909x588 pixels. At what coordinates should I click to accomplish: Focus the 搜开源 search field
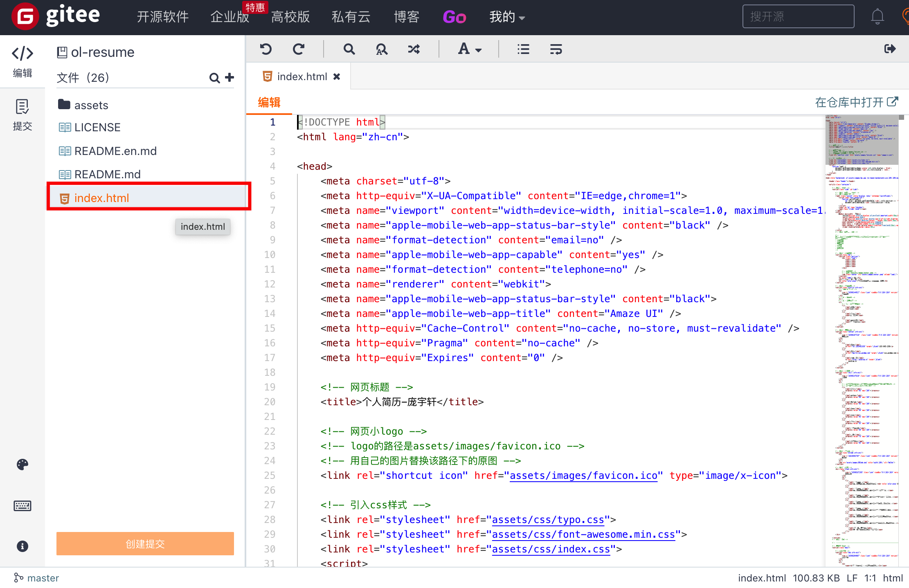(798, 16)
